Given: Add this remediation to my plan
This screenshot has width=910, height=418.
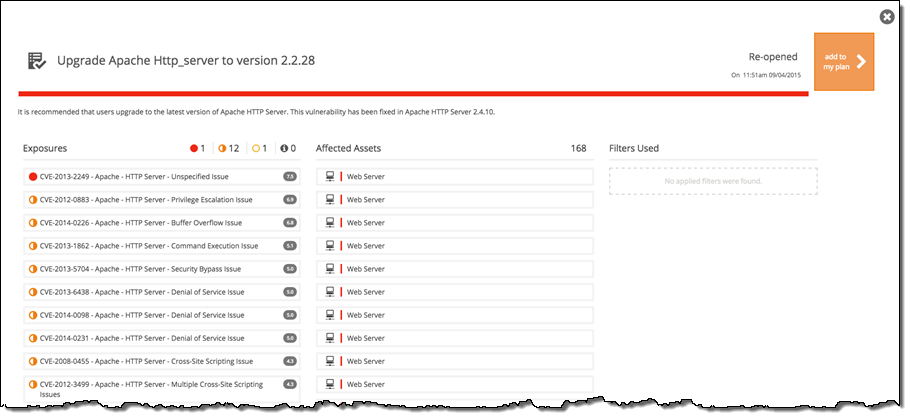Looking at the screenshot, I should click(844, 62).
